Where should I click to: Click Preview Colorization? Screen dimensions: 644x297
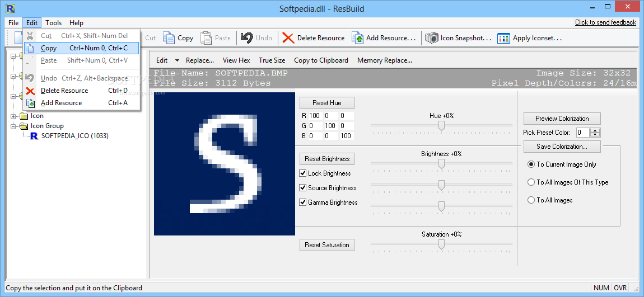pos(562,119)
